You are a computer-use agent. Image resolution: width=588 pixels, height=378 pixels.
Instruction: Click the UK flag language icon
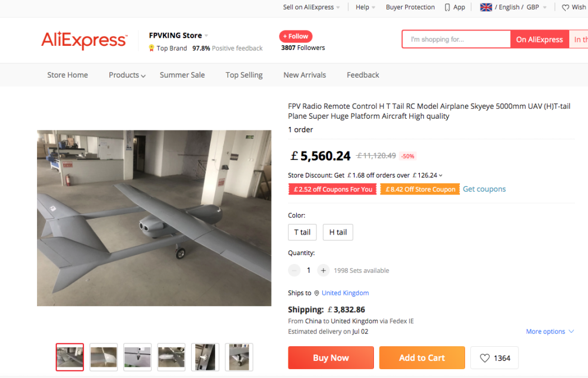tap(486, 8)
